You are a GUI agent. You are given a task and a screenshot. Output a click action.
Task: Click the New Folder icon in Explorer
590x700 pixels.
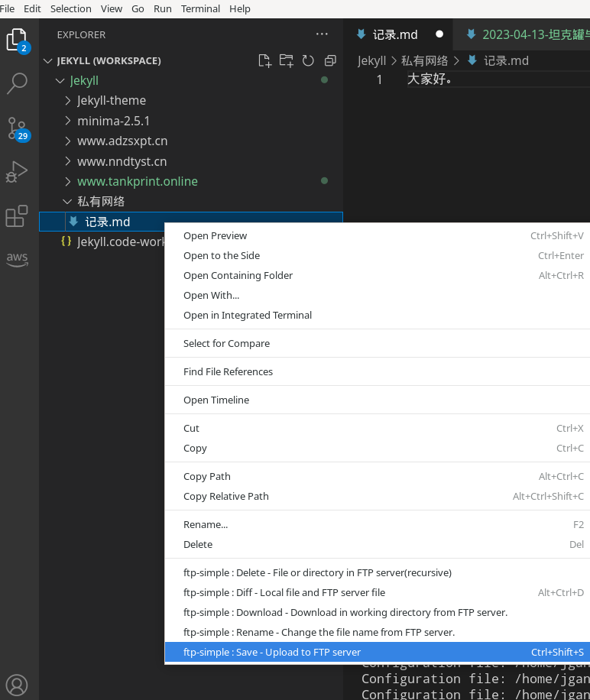(287, 60)
